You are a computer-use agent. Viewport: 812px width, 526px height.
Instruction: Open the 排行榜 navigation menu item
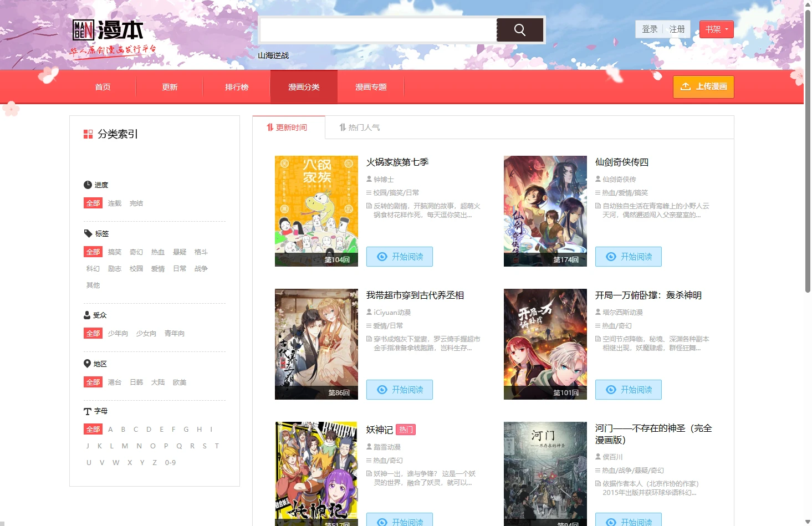(236, 86)
